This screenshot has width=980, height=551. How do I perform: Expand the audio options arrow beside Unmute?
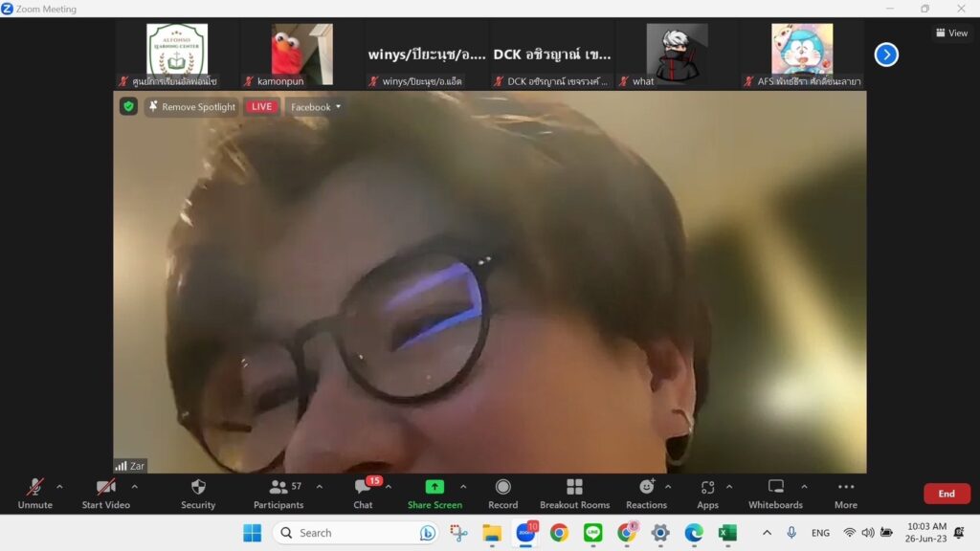(59, 487)
